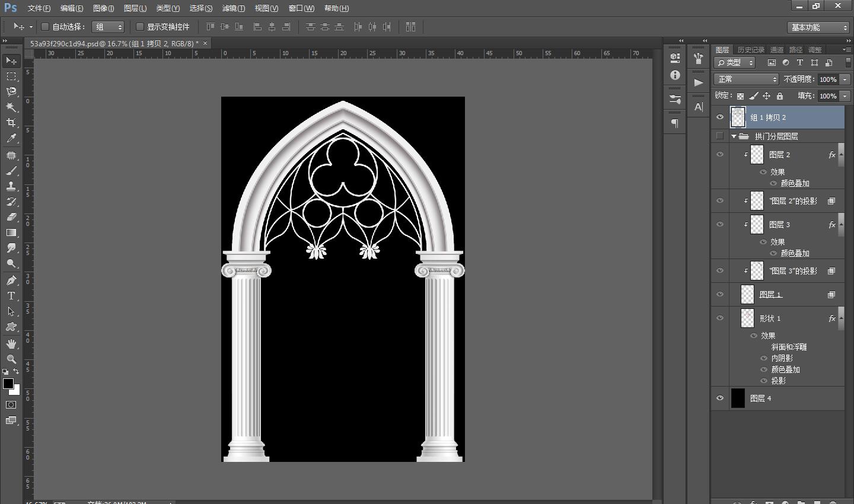Open the Paragraph panel icon
The width and height of the screenshot is (854, 504).
pos(675,123)
